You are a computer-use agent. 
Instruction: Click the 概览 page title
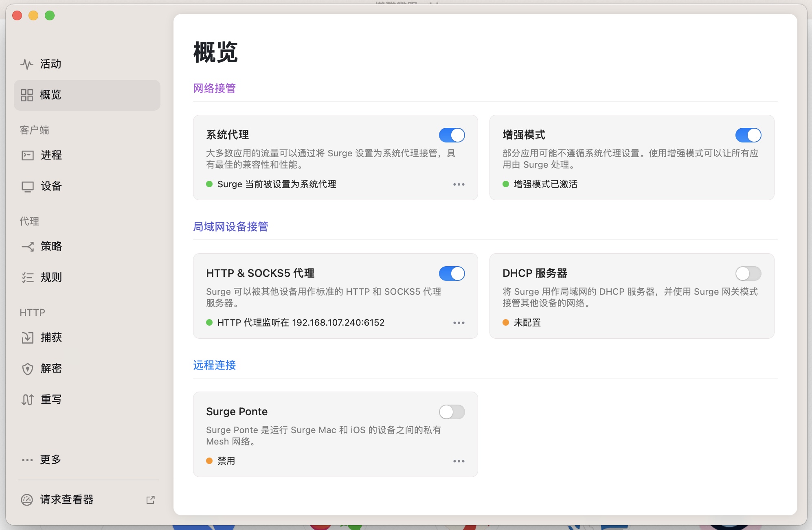click(215, 52)
